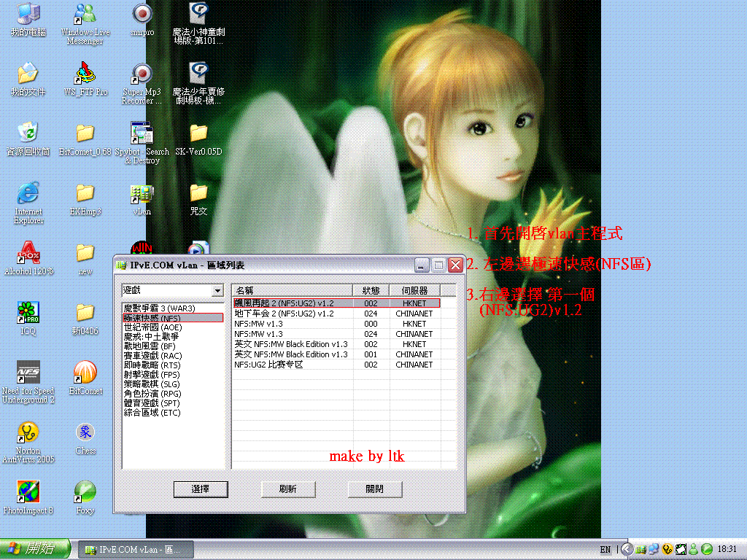Click the 刷新 refresh button
This screenshot has height=560, width=747.
click(287, 489)
